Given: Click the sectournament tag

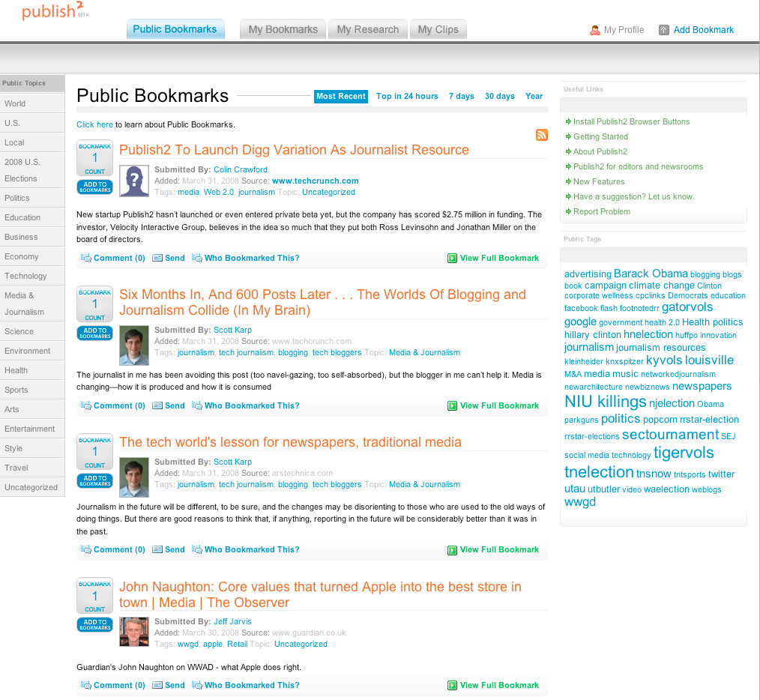Looking at the screenshot, I should (x=670, y=435).
